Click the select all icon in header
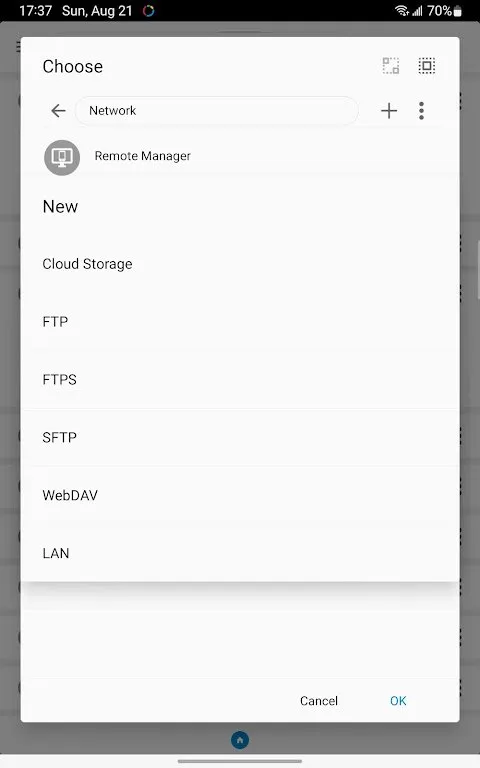480x768 pixels. coord(427,66)
